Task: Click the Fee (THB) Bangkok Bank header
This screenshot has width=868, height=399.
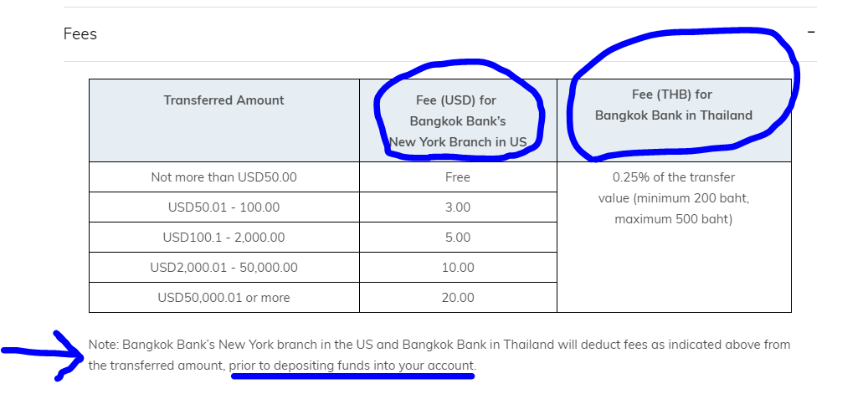Action: (674, 105)
